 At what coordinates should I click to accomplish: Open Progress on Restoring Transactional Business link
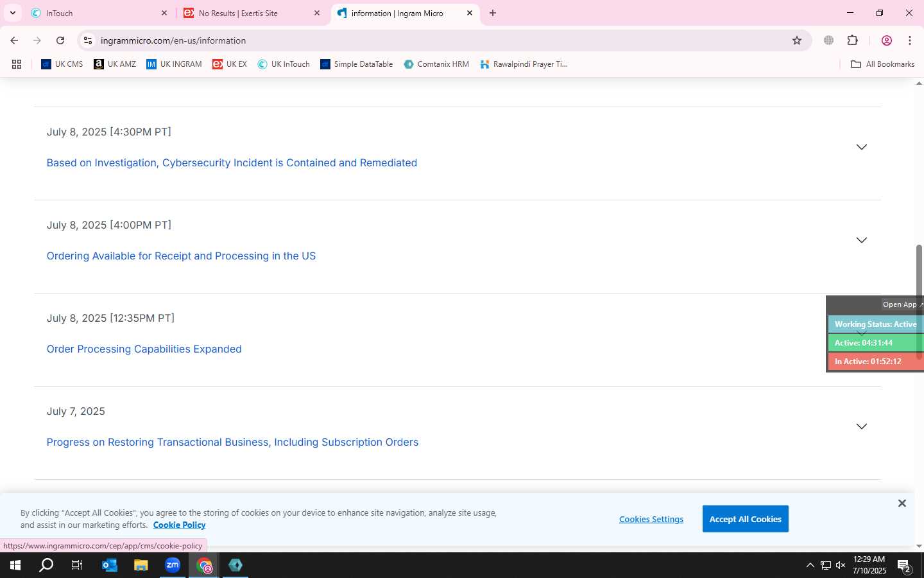click(232, 442)
